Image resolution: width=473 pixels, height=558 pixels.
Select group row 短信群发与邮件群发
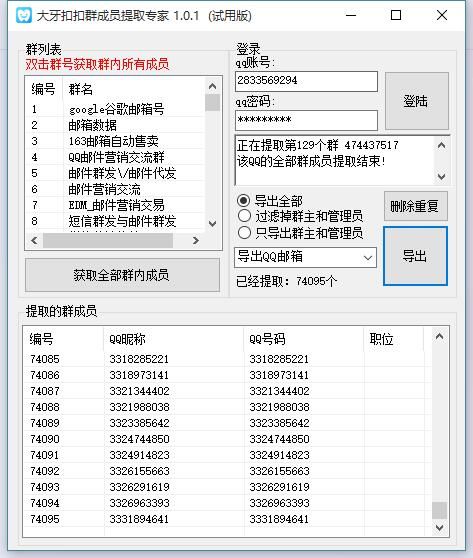tap(116, 221)
